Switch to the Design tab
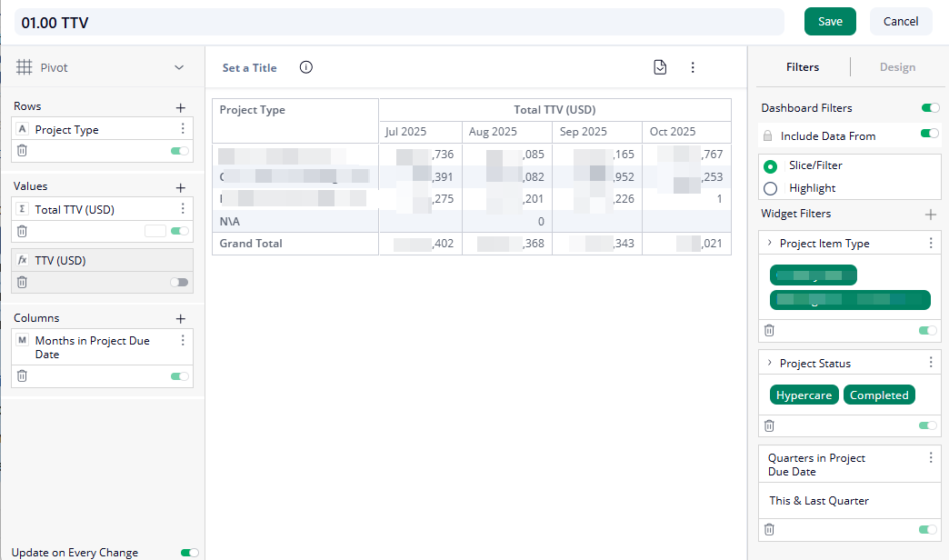The image size is (949, 560). click(897, 67)
